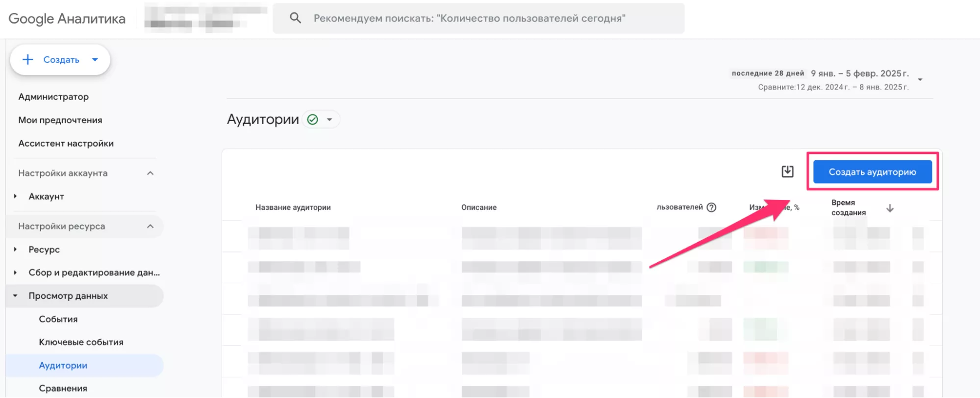Open the Администратор menu item
This screenshot has height=398, width=980.
pos(53,97)
